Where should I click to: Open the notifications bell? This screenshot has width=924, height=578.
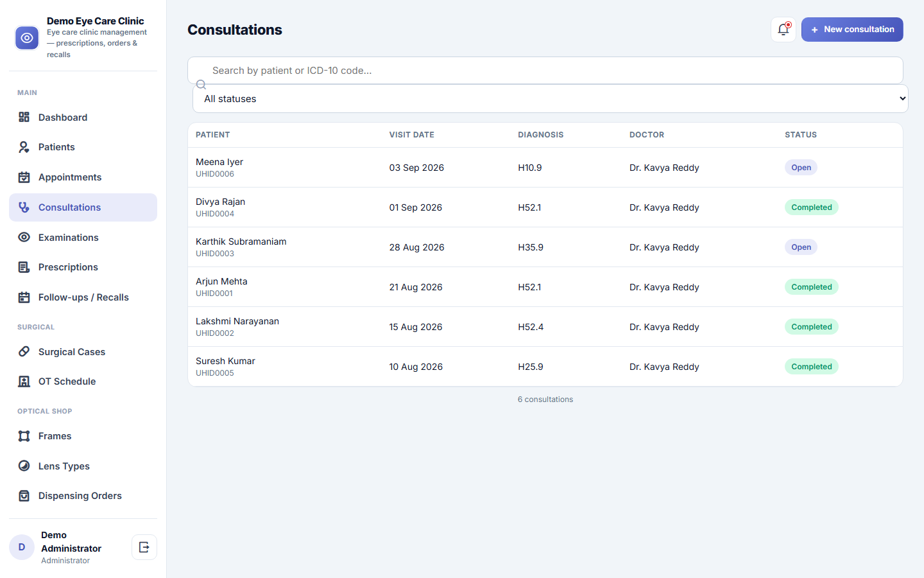tap(783, 30)
